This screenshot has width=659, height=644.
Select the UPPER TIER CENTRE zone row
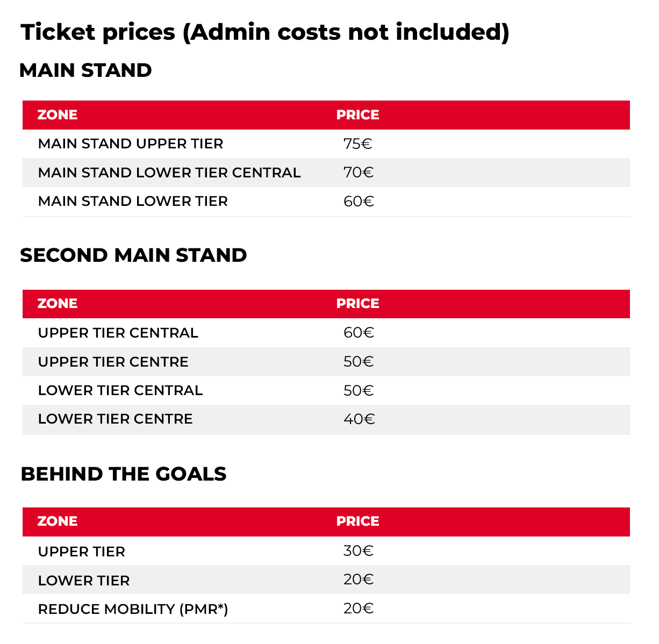point(113,362)
